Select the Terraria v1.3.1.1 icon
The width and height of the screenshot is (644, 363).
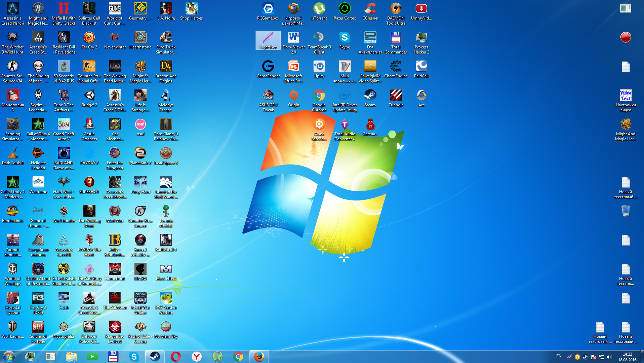[166, 216]
